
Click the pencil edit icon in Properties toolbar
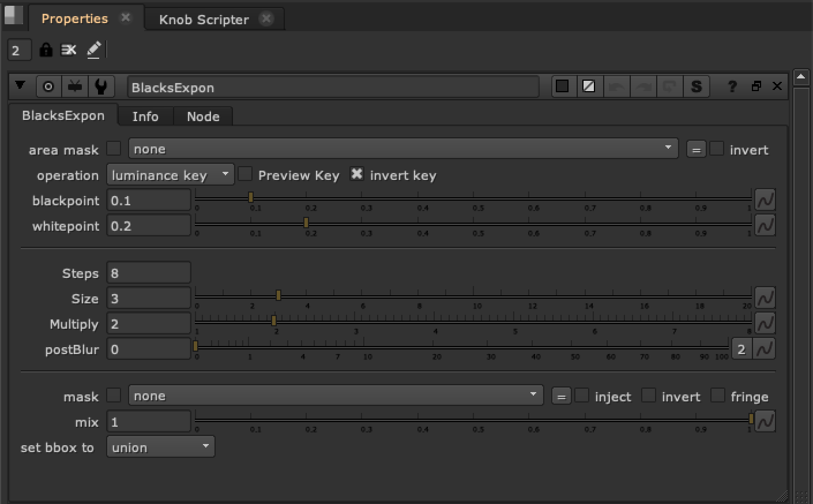pyautogui.click(x=93, y=50)
